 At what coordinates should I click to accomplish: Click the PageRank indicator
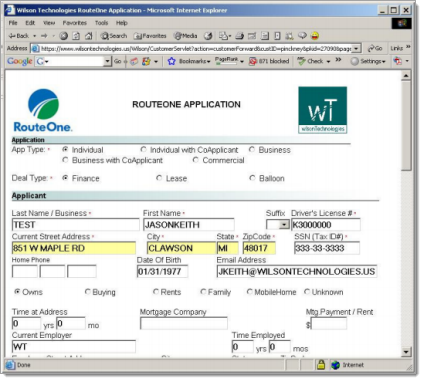[226, 61]
